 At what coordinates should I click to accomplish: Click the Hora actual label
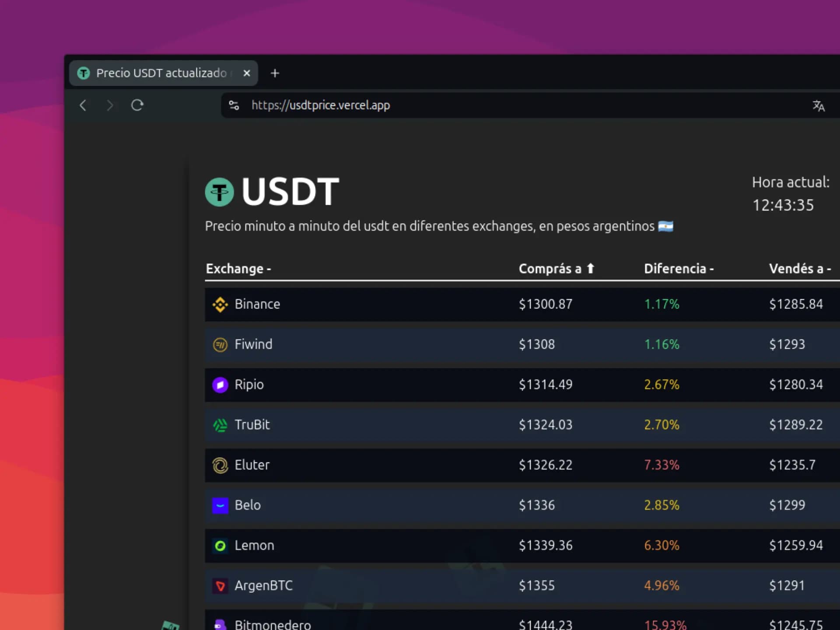(x=791, y=182)
